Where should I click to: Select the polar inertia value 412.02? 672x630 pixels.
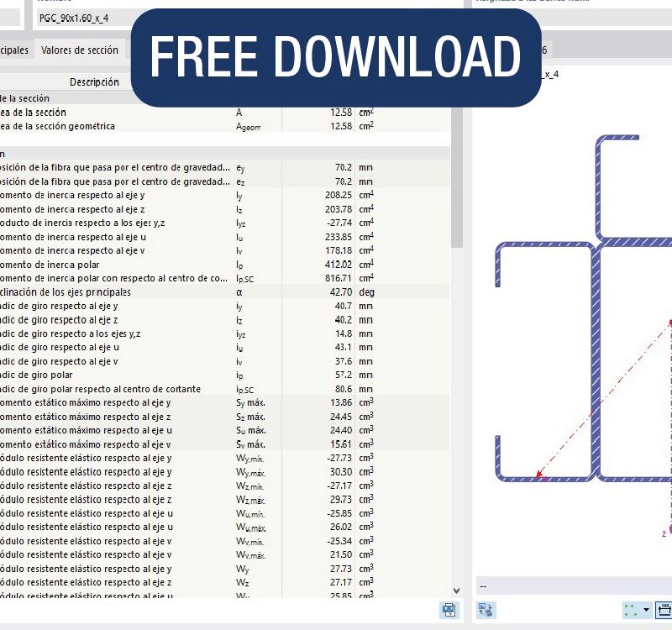(339, 265)
